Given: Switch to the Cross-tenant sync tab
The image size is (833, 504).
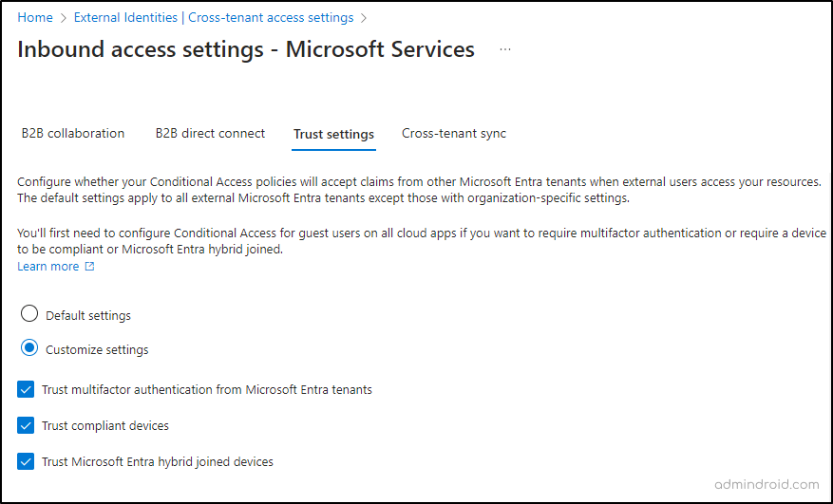Looking at the screenshot, I should pyautogui.click(x=454, y=134).
